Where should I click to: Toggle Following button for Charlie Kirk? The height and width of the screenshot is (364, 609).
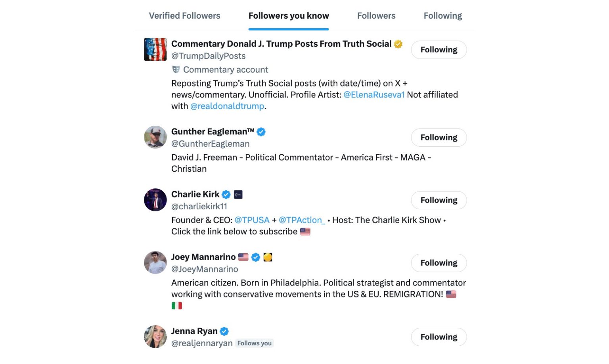[x=439, y=200]
